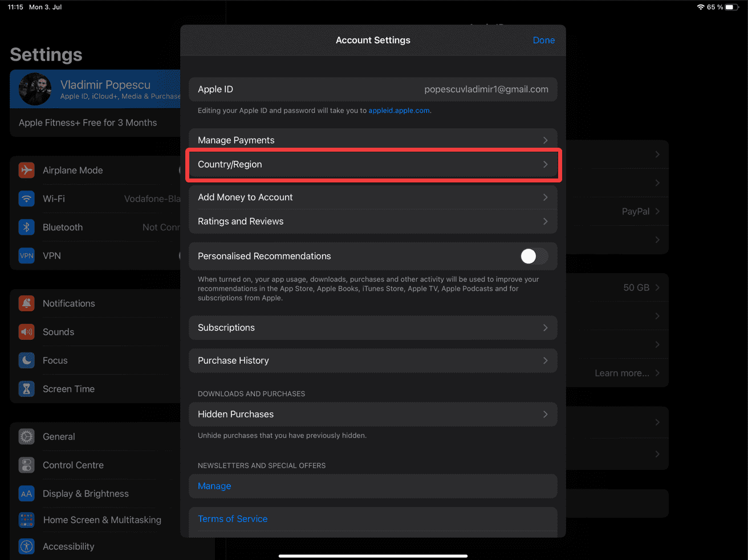
Task: Open the Purchase History chevron
Action: (x=546, y=360)
